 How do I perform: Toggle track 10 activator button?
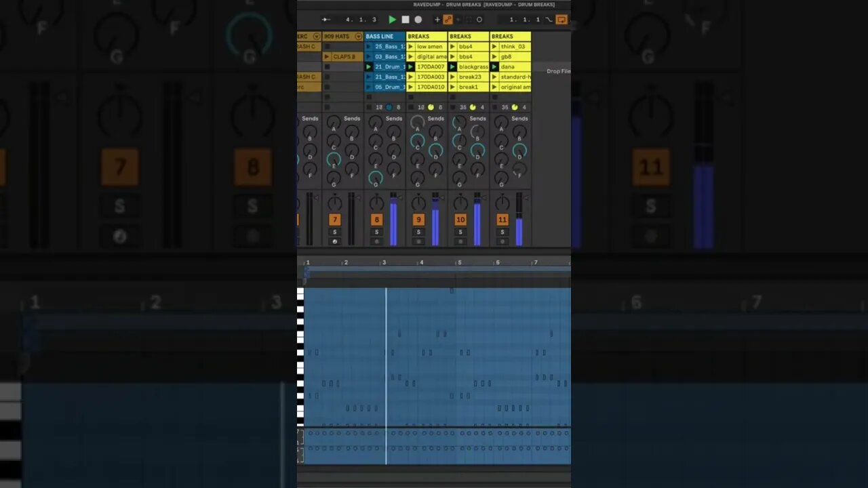(x=460, y=220)
